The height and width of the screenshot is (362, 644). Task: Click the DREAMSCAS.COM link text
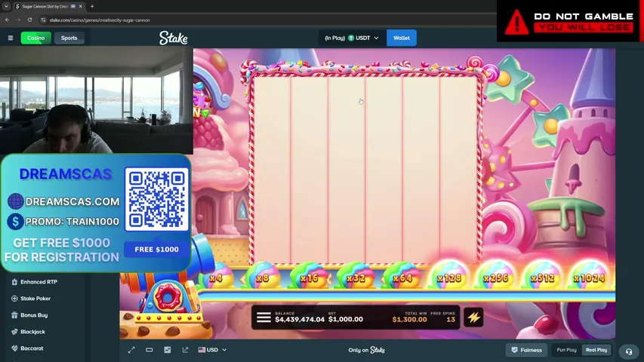pos(72,201)
